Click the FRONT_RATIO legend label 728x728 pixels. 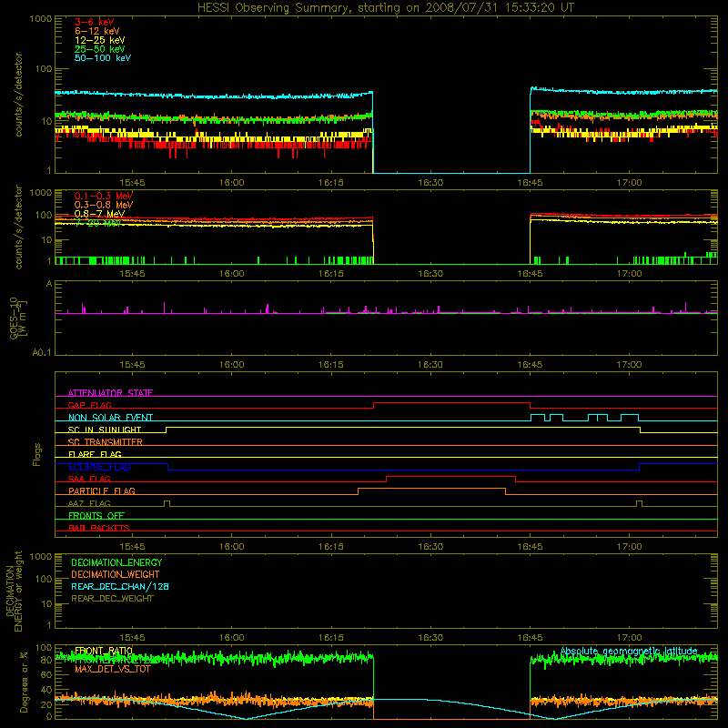pos(104,651)
